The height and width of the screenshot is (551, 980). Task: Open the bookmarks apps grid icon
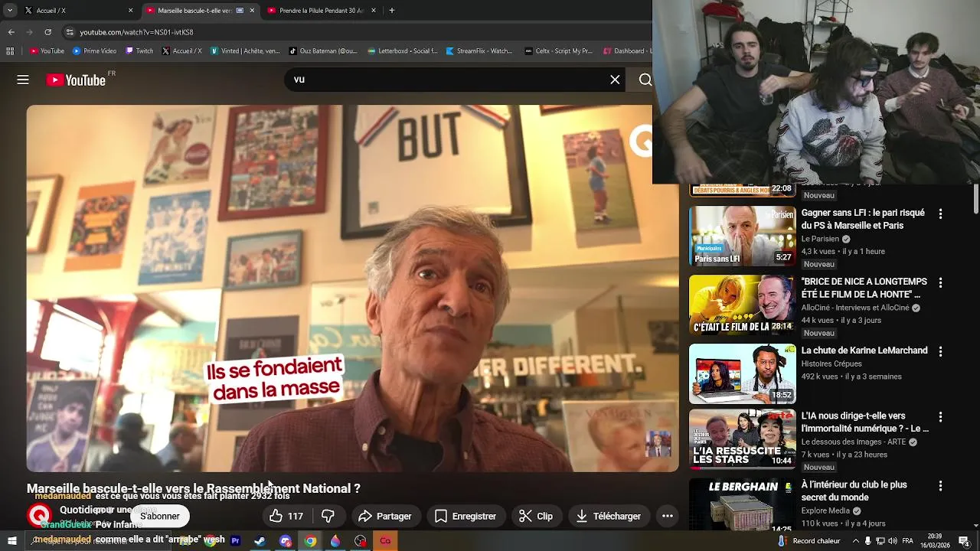tap(10, 51)
